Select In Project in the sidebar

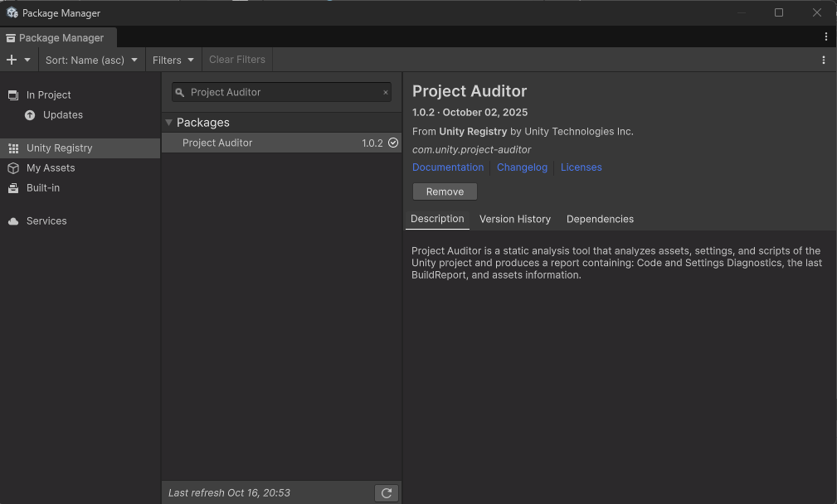80,95
